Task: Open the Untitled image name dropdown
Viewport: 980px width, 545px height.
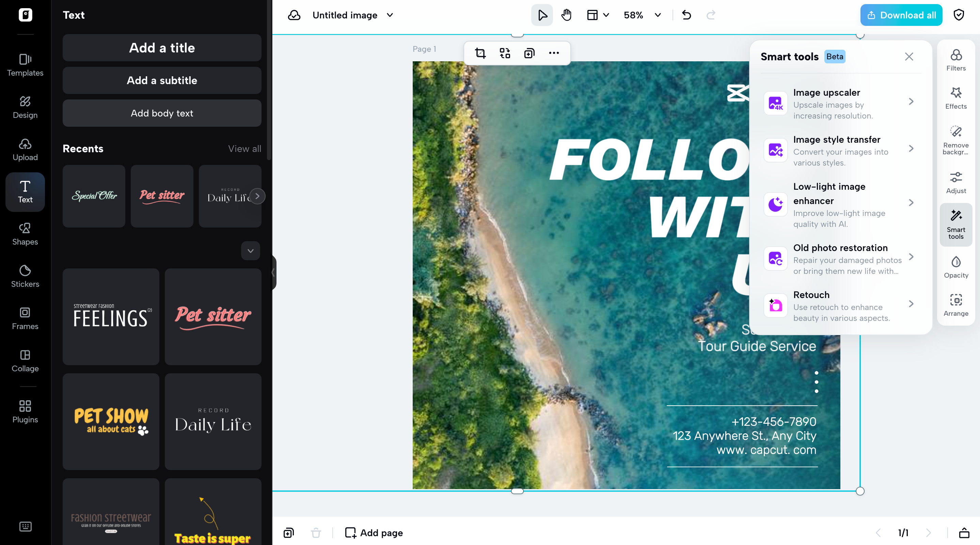Action: tap(353, 15)
